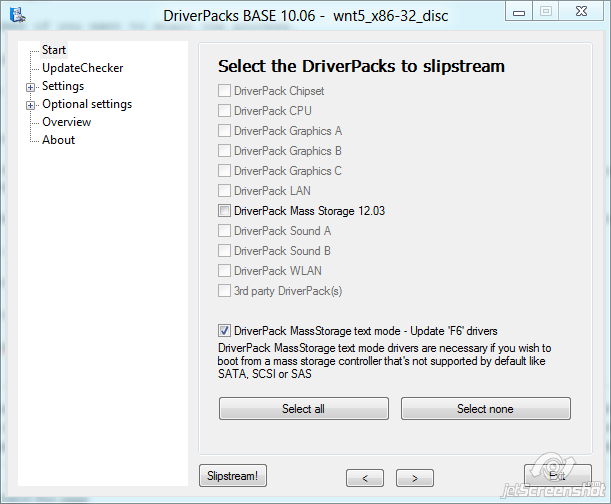Toggle the DriverPack WLAN checkbox

(x=224, y=271)
